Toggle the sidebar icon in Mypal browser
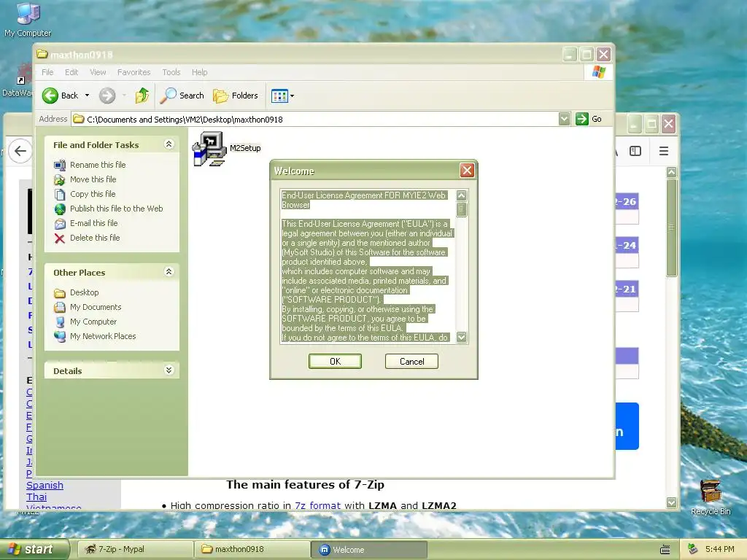The width and height of the screenshot is (747, 560). coord(635,152)
